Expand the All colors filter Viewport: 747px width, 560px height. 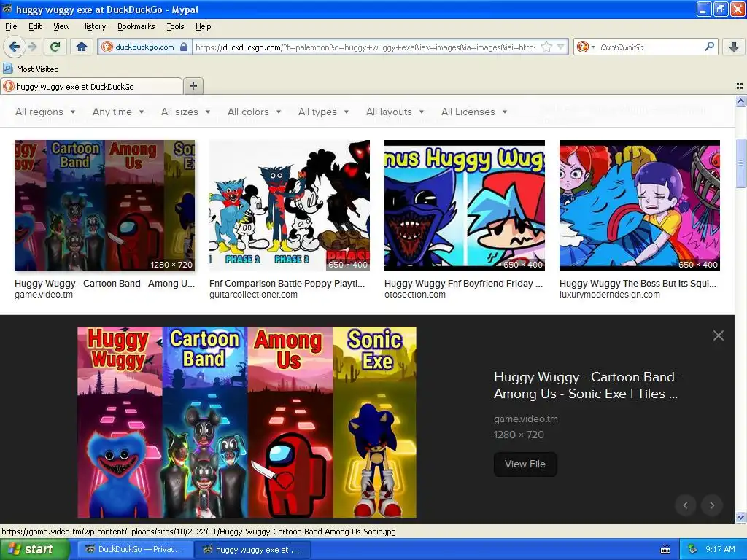255,112
